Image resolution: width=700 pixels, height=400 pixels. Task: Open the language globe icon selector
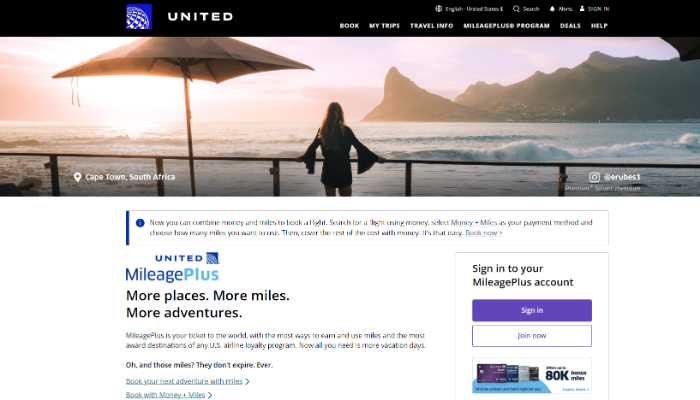[x=439, y=8]
